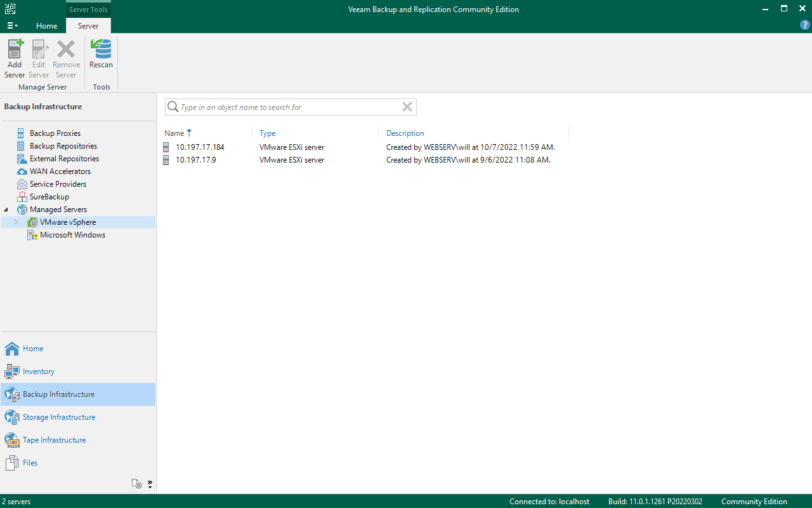Click the Backup Proxies icon in tree

pos(21,133)
